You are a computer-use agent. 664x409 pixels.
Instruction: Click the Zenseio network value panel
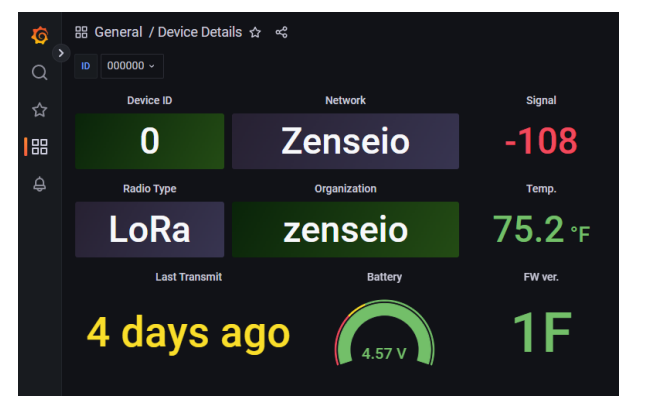345,141
